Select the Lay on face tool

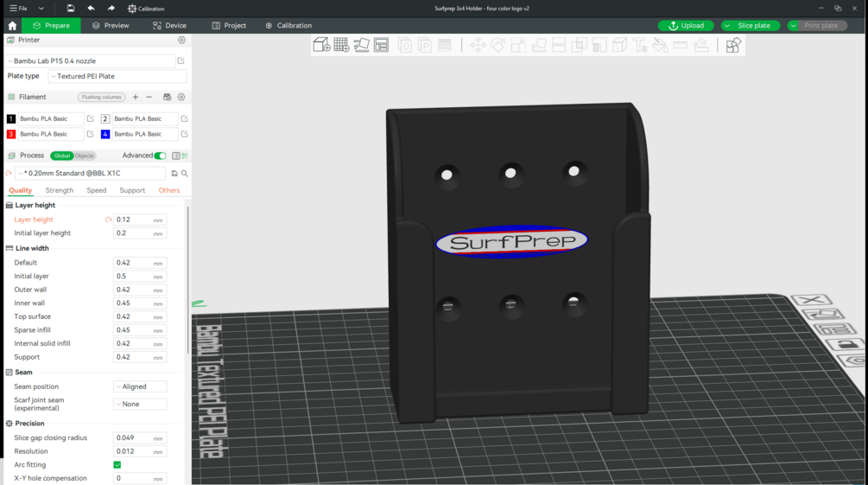(x=539, y=45)
